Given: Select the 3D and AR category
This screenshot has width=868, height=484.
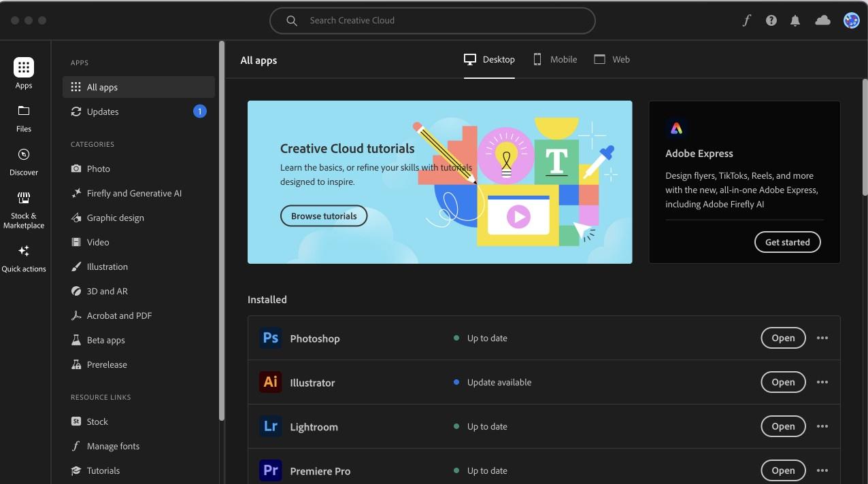Looking at the screenshot, I should tap(139, 291).
